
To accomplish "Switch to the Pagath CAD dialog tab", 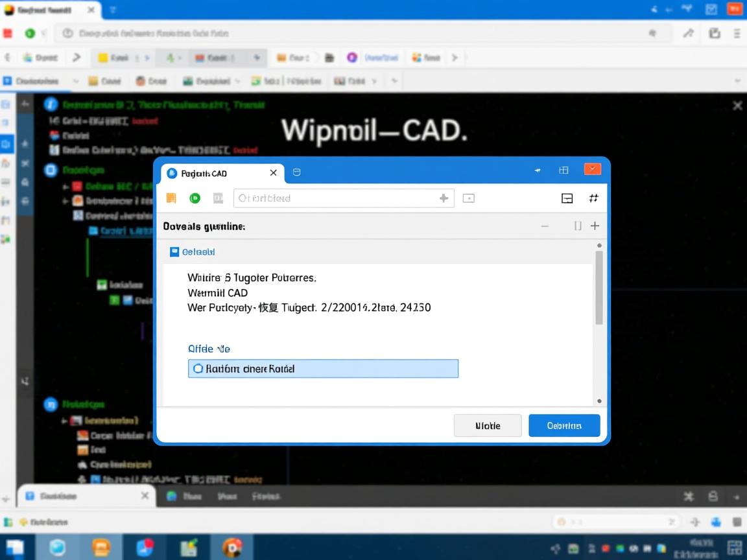I will [x=214, y=173].
